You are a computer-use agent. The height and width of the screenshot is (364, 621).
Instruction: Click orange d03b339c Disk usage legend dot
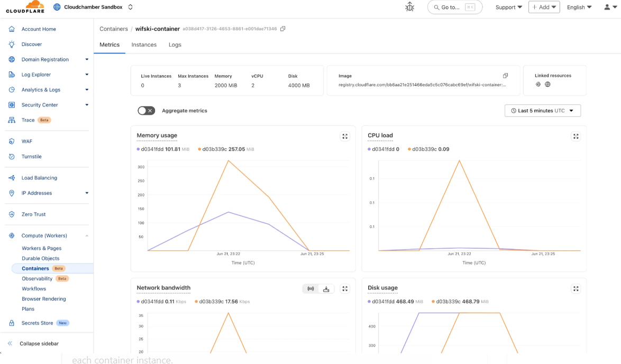433,302
